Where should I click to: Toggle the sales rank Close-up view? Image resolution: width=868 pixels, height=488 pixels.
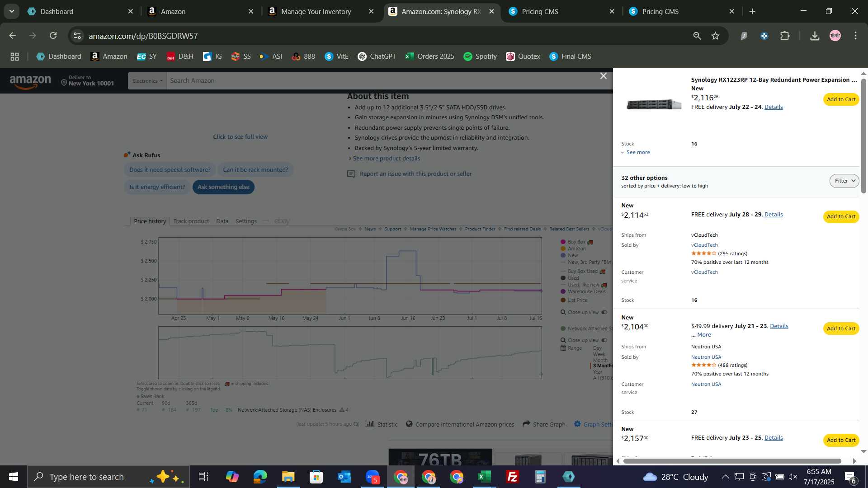584,340
